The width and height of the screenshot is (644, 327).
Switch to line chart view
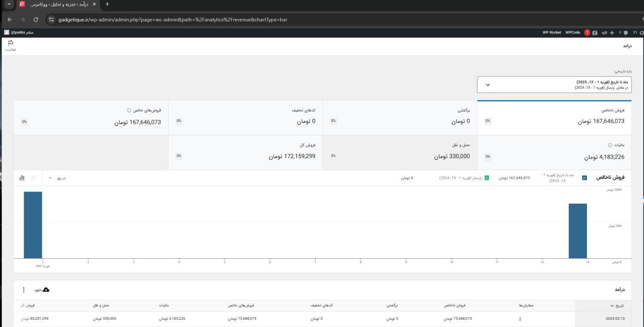coord(33,177)
